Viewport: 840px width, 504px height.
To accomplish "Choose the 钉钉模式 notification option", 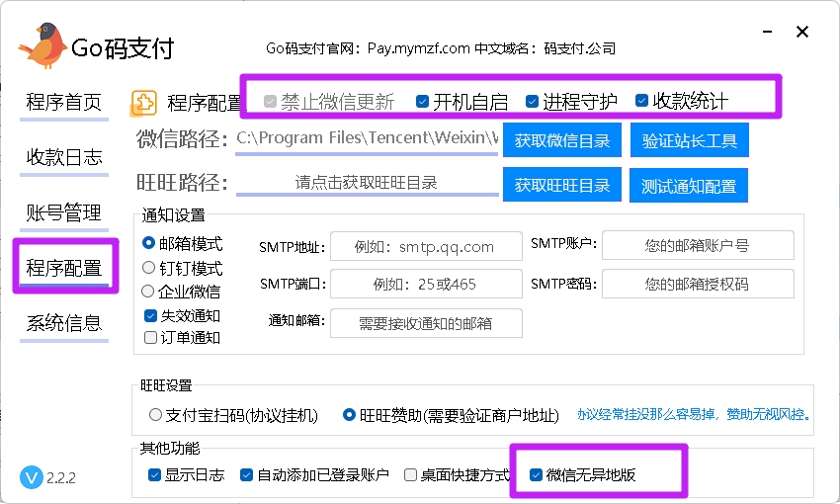I will (148, 267).
